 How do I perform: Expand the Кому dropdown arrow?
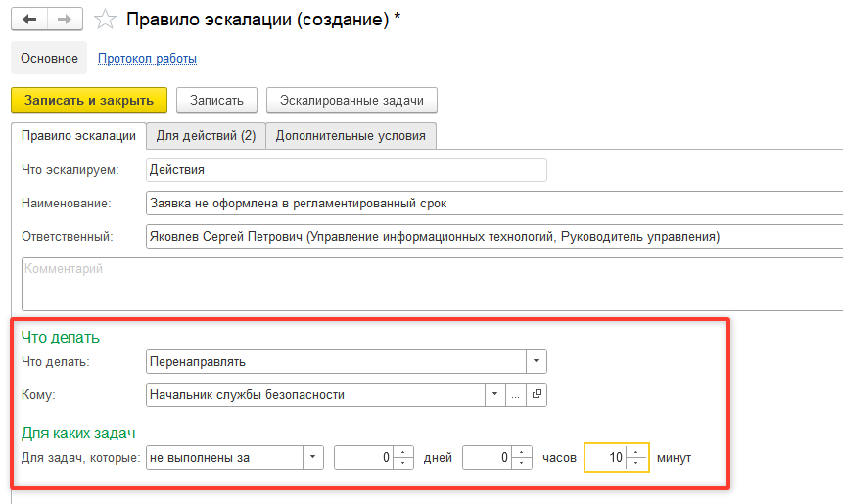pyautogui.click(x=494, y=395)
